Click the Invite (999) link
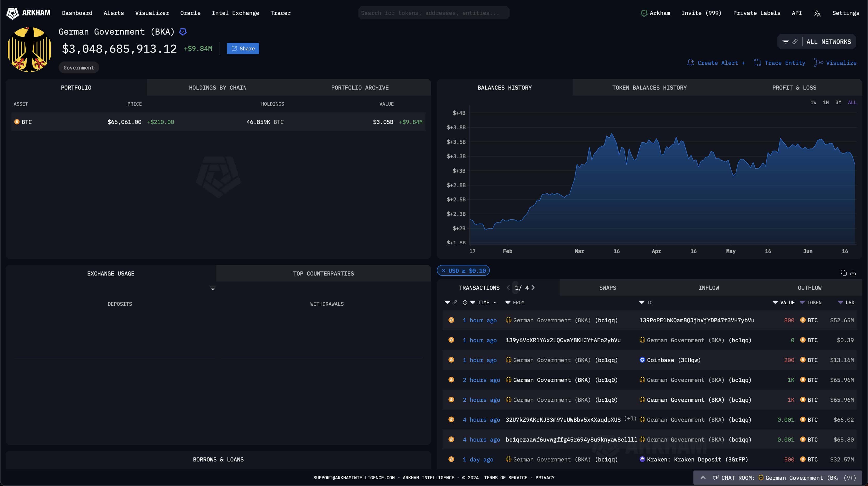 (701, 13)
